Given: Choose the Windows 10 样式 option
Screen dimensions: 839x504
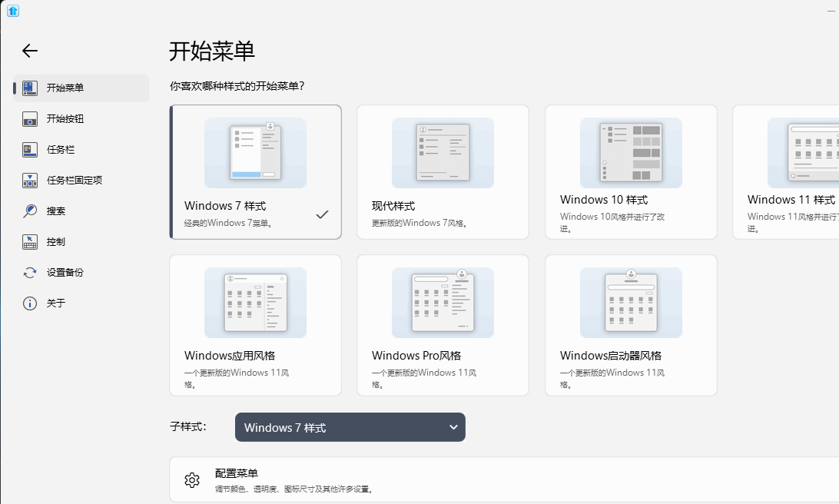Looking at the screenshot, I should (630, 171).
